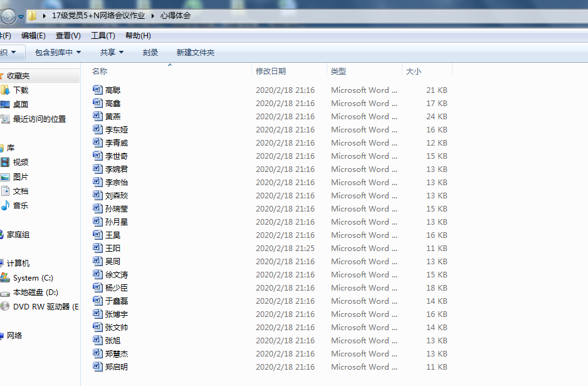Click the 桌面 desktop icon in sidebar
This screenshot has width=588, height=386.
point(6,104)
